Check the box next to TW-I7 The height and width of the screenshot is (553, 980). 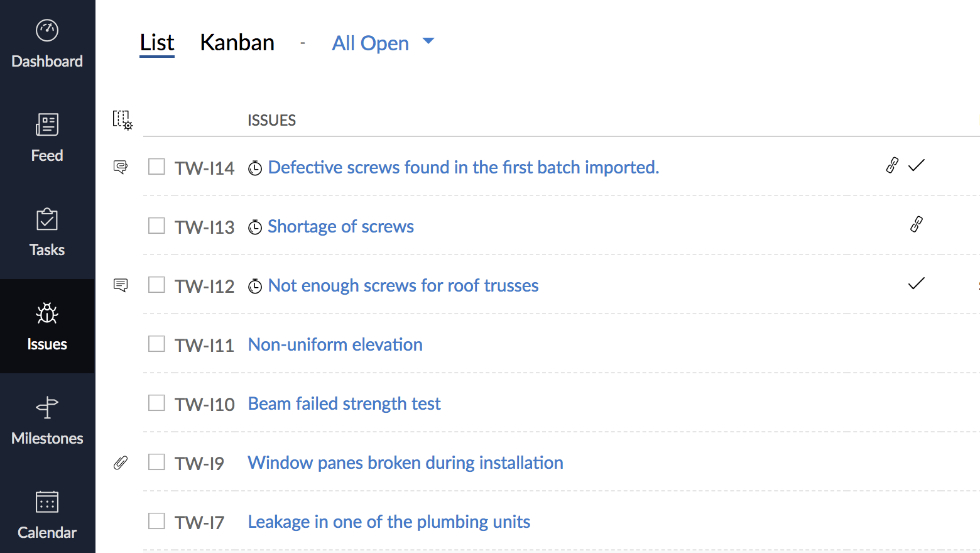click(156, 521)
